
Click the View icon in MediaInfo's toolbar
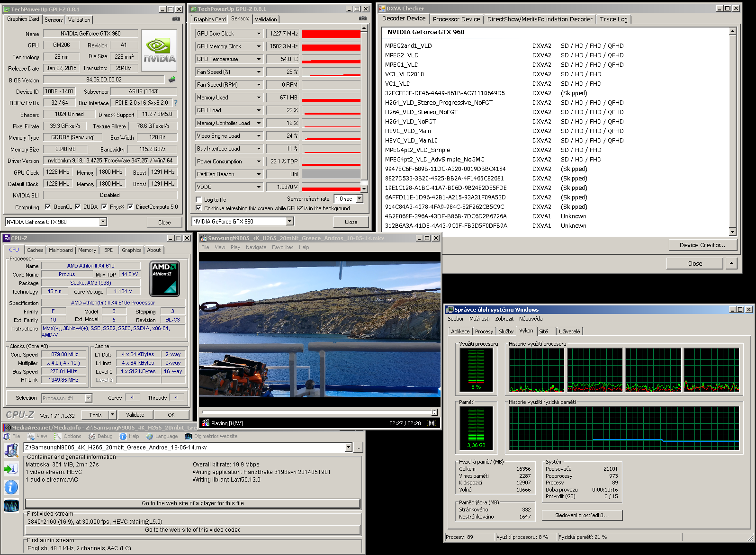pyautogui.click(x=31, y=437)
